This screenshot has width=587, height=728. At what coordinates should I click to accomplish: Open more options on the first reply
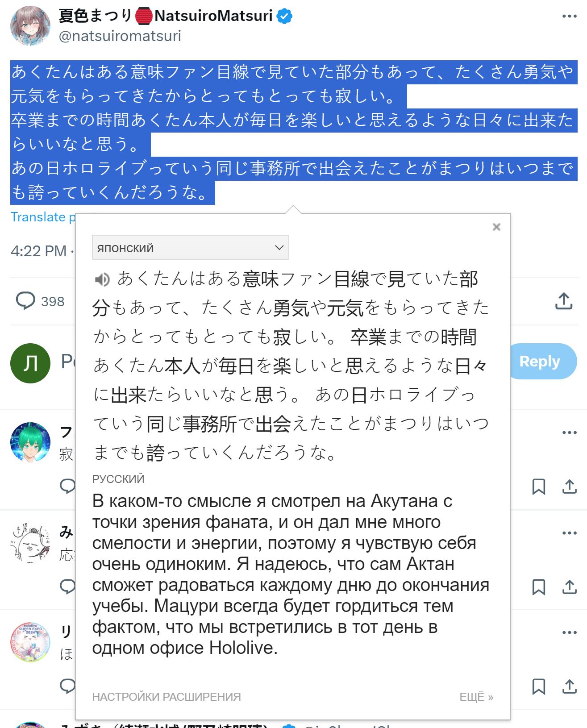[570, 433]
